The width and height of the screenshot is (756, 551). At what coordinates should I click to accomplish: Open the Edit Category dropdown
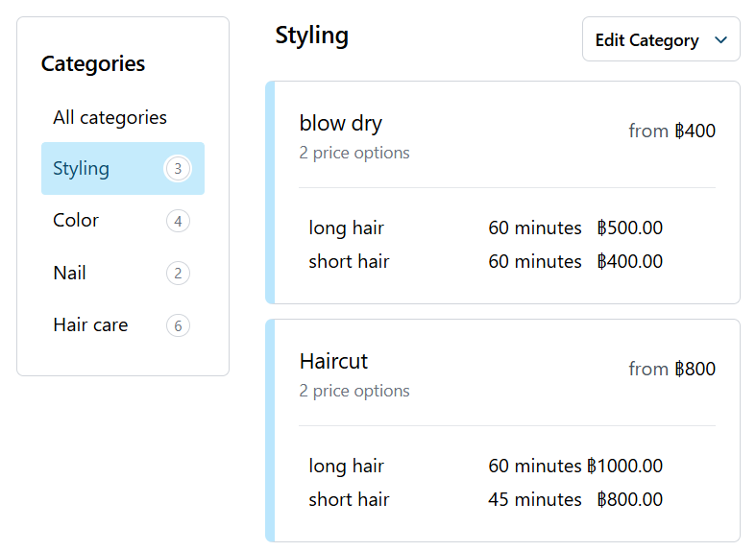click(x=646, y=40)
